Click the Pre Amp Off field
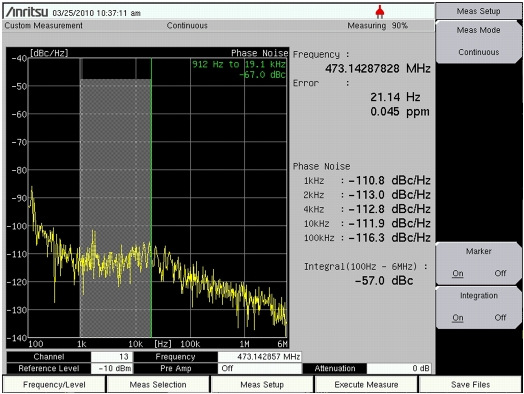 click(x=259, y=368)
